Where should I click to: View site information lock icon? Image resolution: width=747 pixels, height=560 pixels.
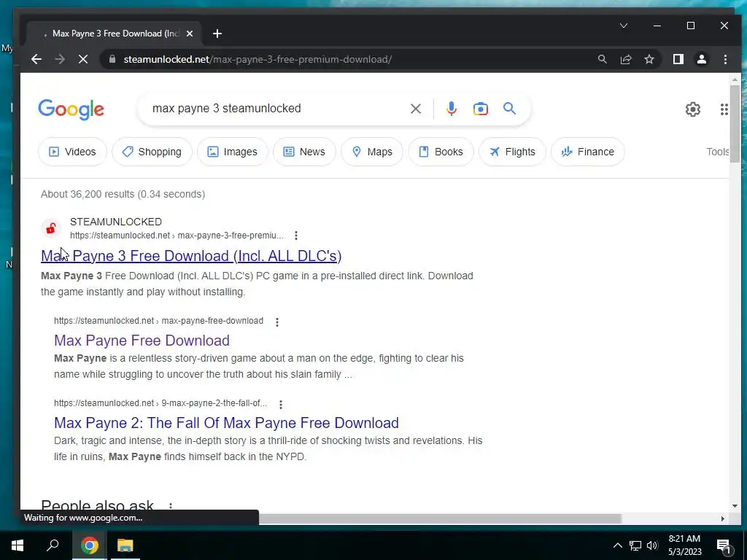tap(112, 59)
